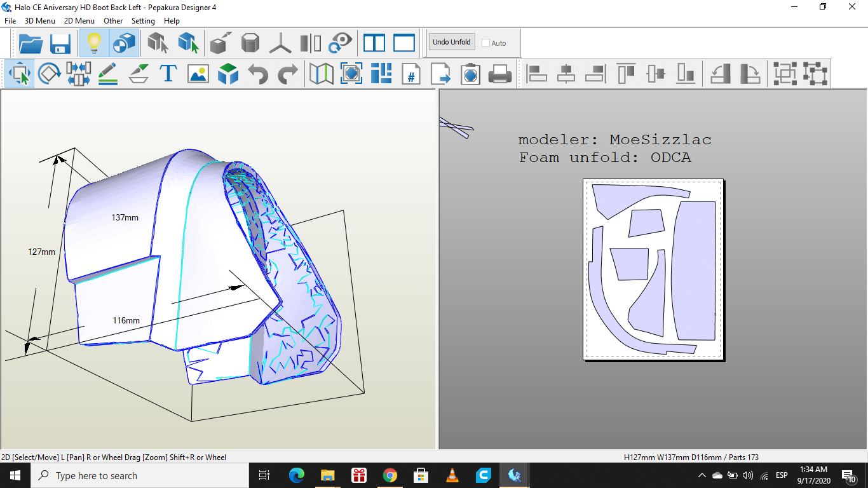The height and width of the screenshot is (488, 868).
Task: Show the 3D axes icon
Action: coord(280,43)
